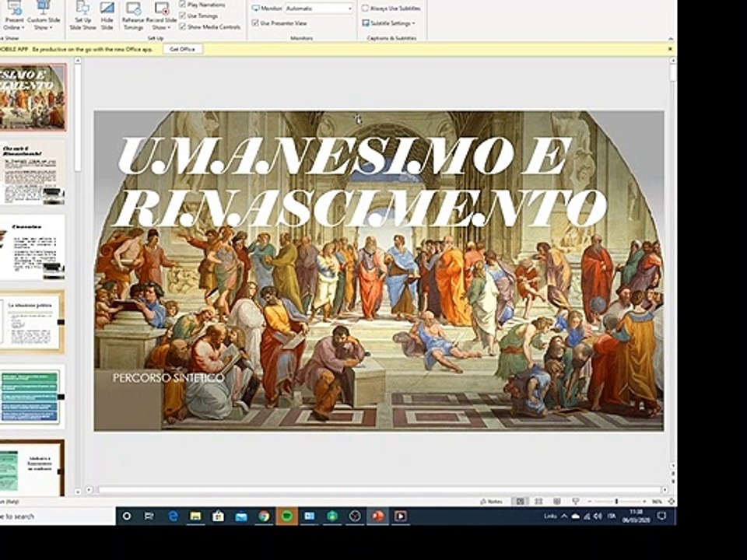Screen dimensions: 747x560
Task: Toggle the Use Timings checkbox
Action: point(182,16)
